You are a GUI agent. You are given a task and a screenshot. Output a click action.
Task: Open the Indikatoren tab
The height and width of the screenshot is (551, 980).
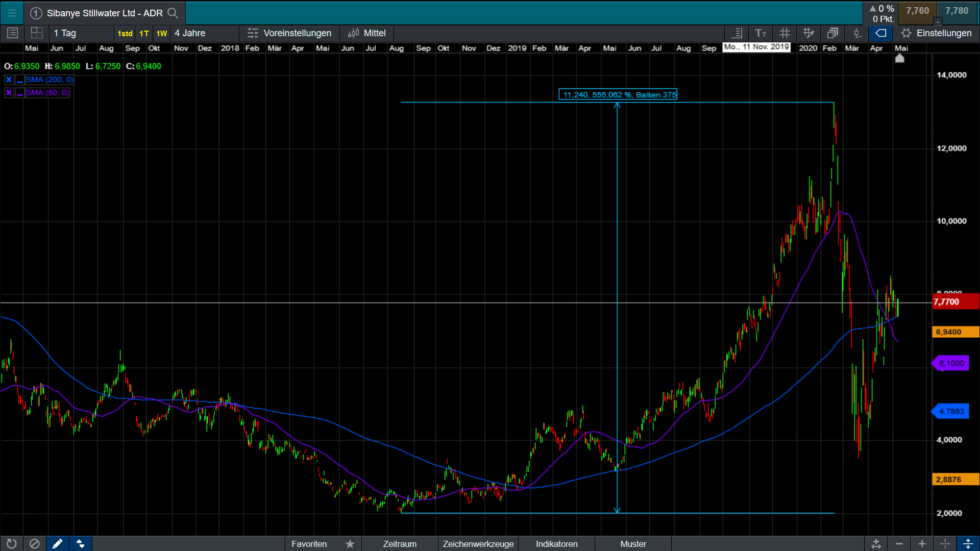556,544
